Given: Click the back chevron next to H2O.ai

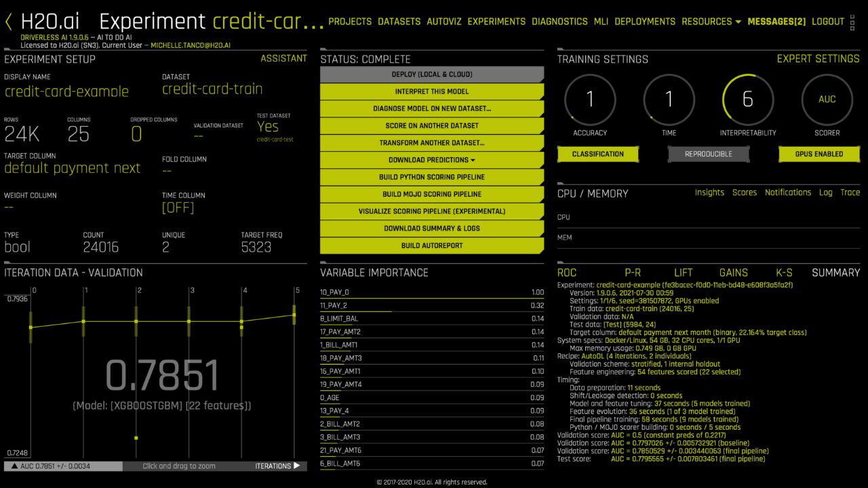Looking at the screenshot, I should tap(9, 22).
